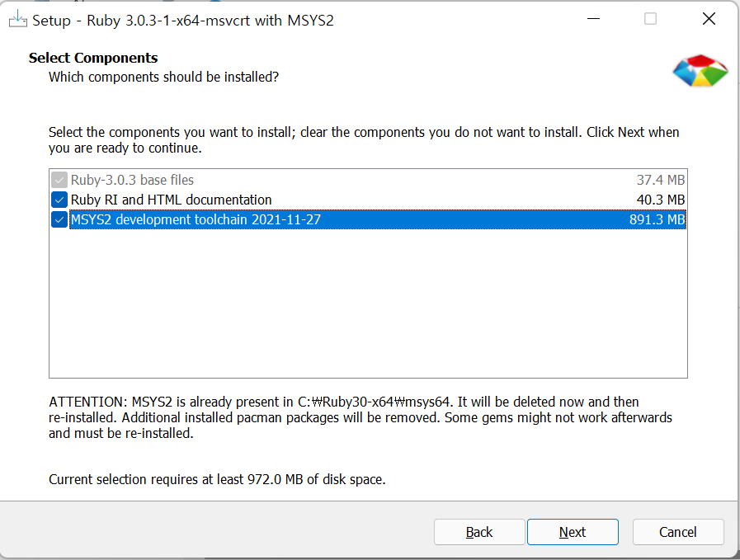Click the Setup installer icon in title bar
This screenshot has width=740, height=560.
click(x=18, y=20)
